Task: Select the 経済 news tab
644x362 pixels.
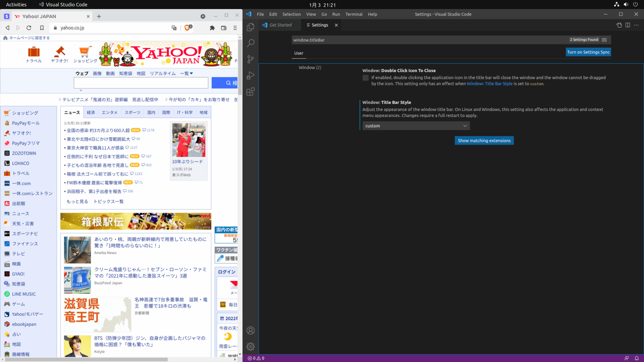Action: click(91, 113)
